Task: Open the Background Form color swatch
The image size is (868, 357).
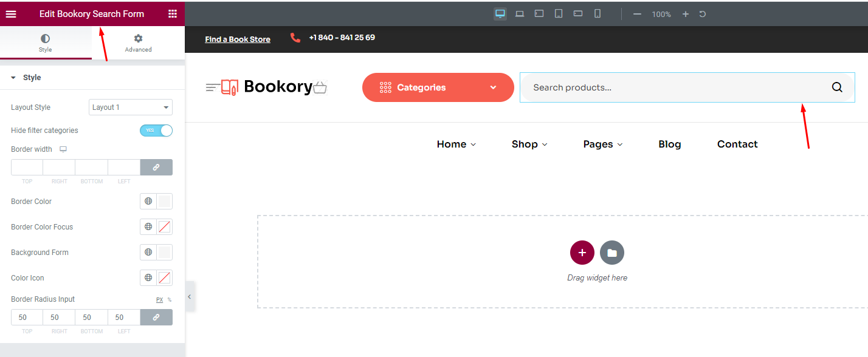Action: (x=164, y=253)
